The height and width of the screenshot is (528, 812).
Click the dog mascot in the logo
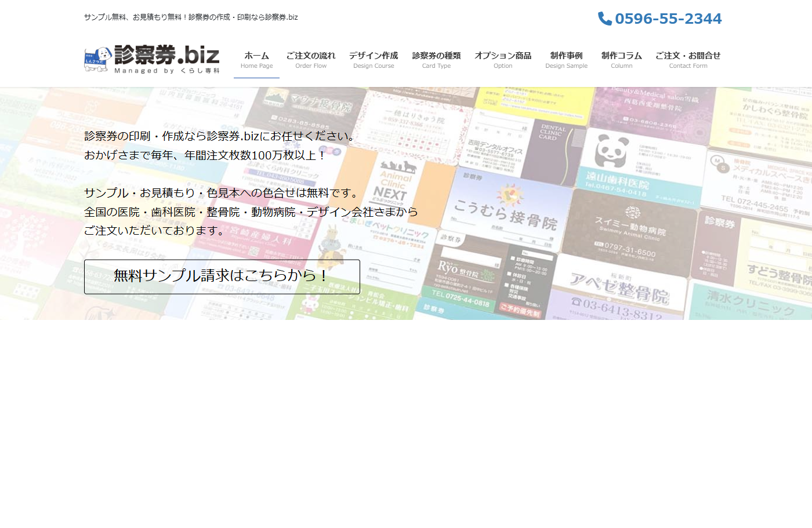coord(97,60)
